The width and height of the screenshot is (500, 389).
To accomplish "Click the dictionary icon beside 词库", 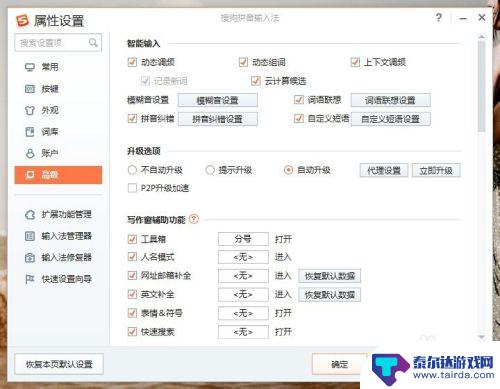I will click(x=30, y=132).
